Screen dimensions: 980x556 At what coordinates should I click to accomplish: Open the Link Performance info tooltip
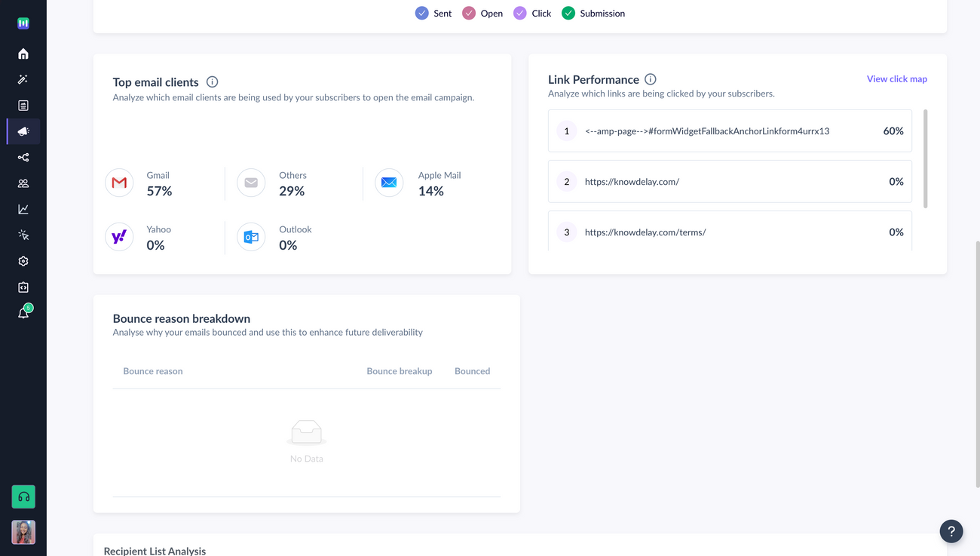click(650, 78)
